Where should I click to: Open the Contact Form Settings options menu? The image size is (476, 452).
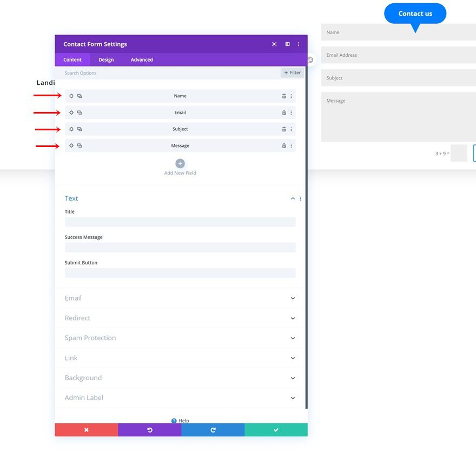299,44
